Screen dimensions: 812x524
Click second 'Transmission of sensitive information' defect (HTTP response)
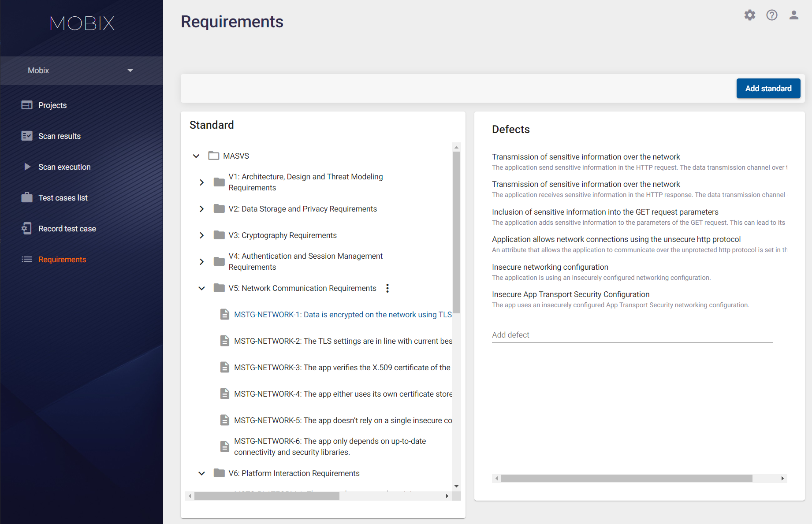click(640, 189)
